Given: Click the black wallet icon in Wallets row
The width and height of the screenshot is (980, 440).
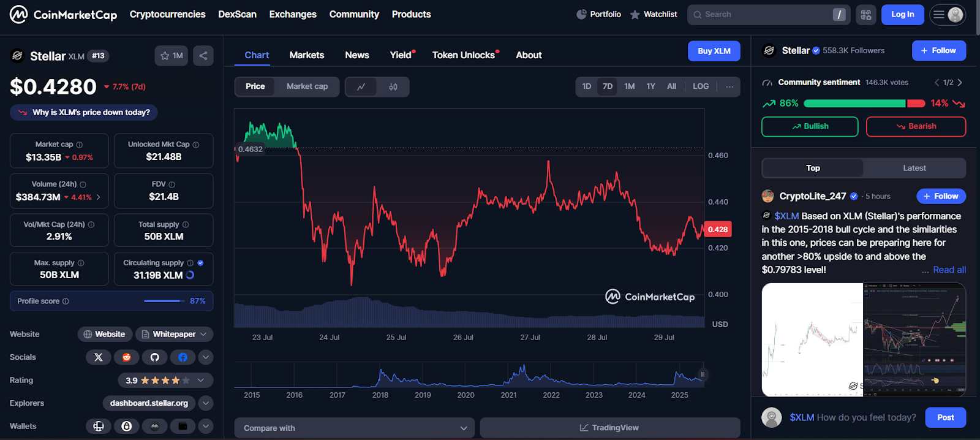Looking at the screenshot, I should [183, 426].
